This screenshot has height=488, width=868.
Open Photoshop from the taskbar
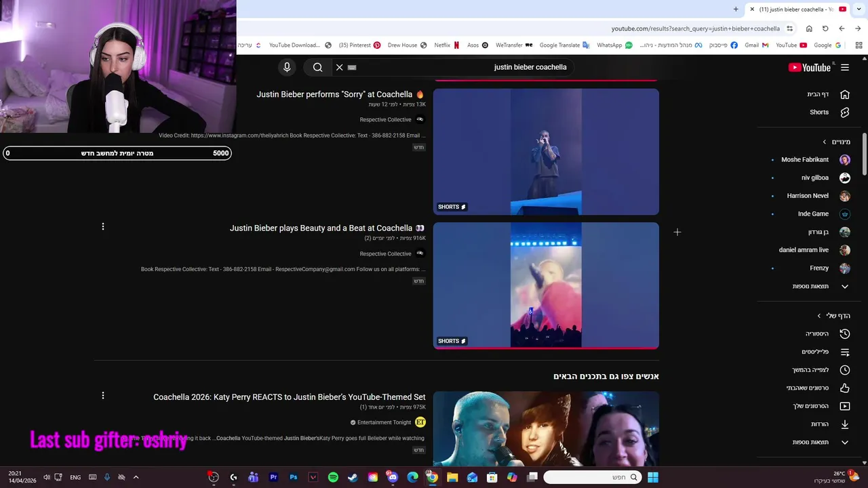[x=293, y=477]
